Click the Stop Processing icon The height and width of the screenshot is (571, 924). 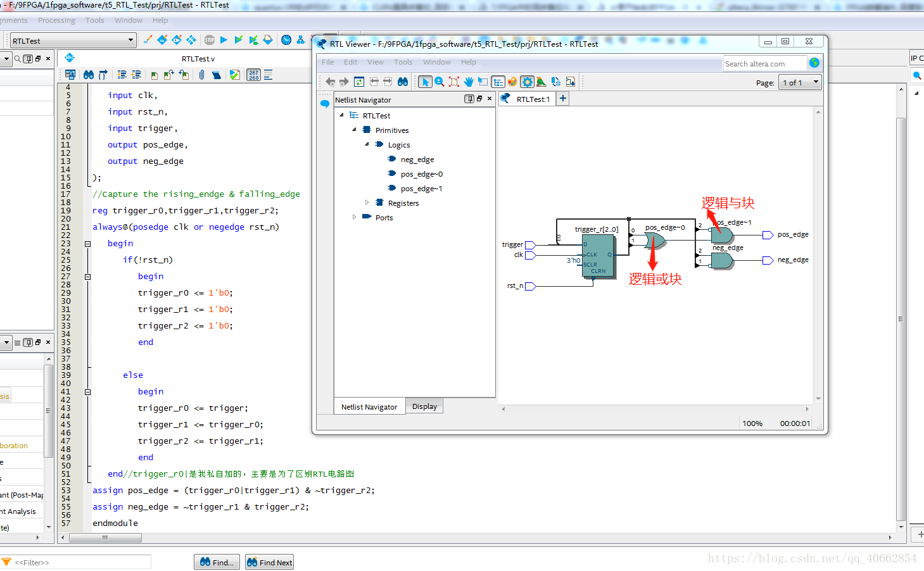click(x=210, y=40)
